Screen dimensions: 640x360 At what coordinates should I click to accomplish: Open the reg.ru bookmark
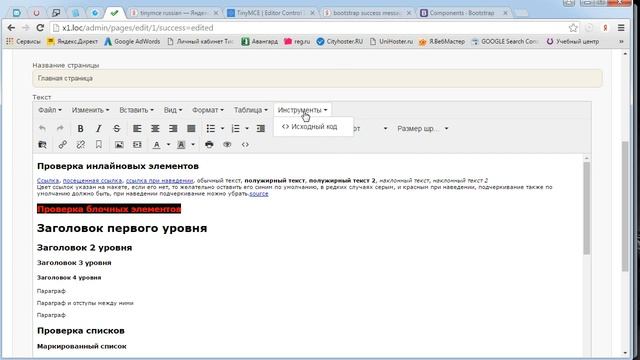[x=297, y=42]
